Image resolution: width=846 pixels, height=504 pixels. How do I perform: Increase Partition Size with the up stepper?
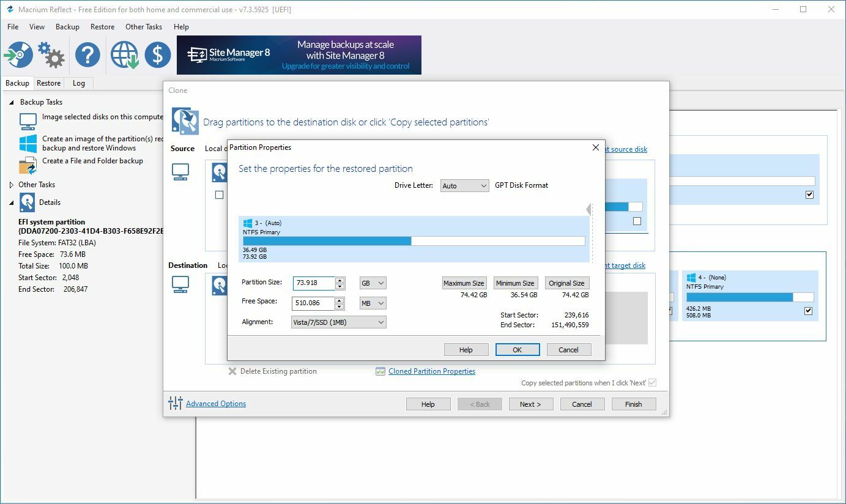click(x=340, y=280)
